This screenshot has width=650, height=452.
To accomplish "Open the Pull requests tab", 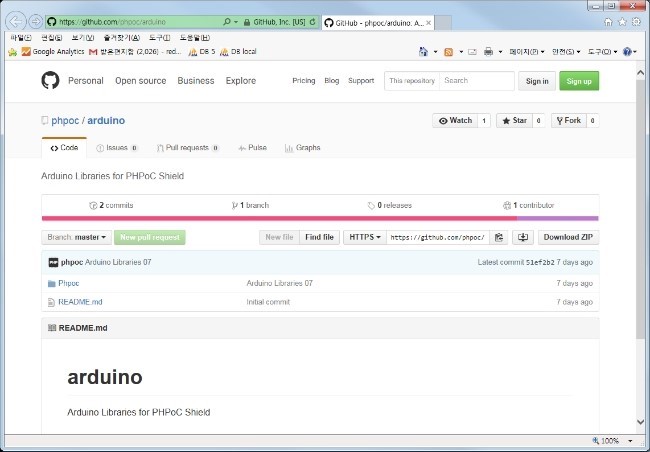I will click(187, 147).
